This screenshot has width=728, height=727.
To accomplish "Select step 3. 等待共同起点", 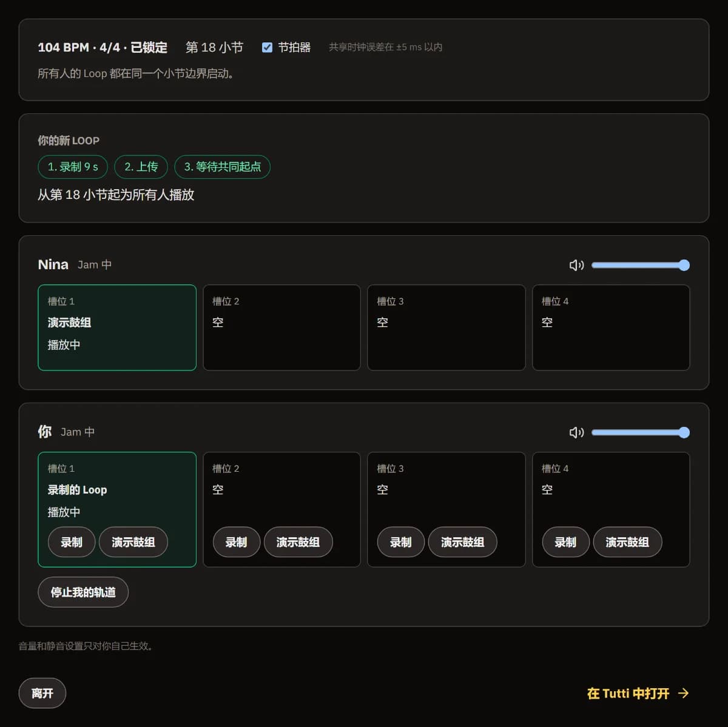I will pyautogui.click(x=223, y=167).
